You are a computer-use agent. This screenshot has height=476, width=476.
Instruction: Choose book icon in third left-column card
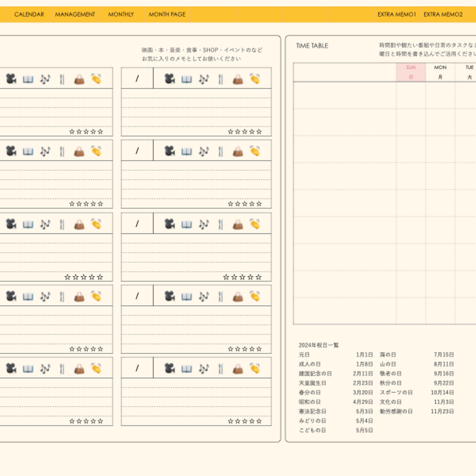point(28,225)
